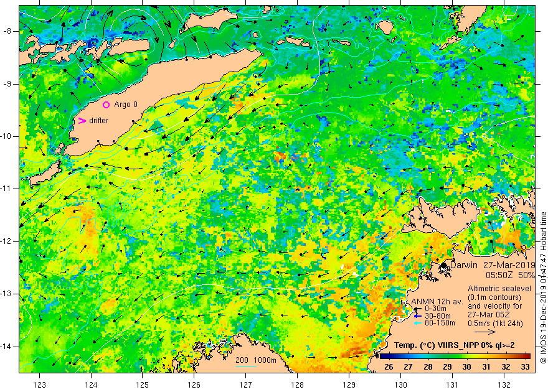Click the '200 1000m' isobath label

[256, 360]
